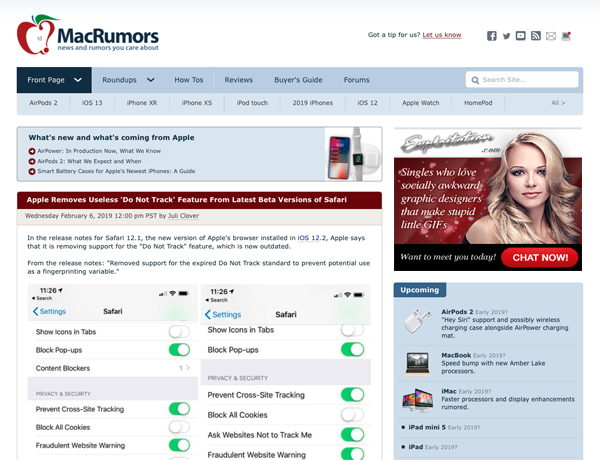The height and width of the screenshot is (460, 600).
Task: Open the MacBook upcoming entry title
Action: point(456,356)
